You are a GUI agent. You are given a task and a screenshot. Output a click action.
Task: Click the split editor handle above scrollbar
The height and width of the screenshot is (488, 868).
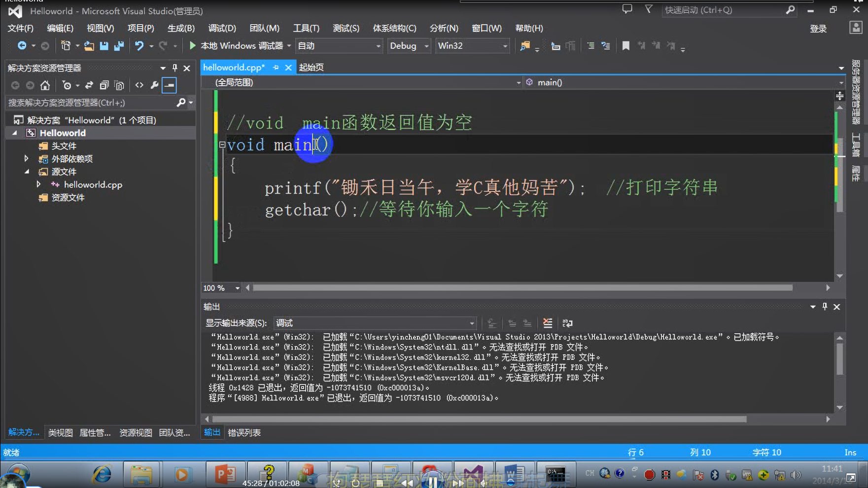point(839,96)
